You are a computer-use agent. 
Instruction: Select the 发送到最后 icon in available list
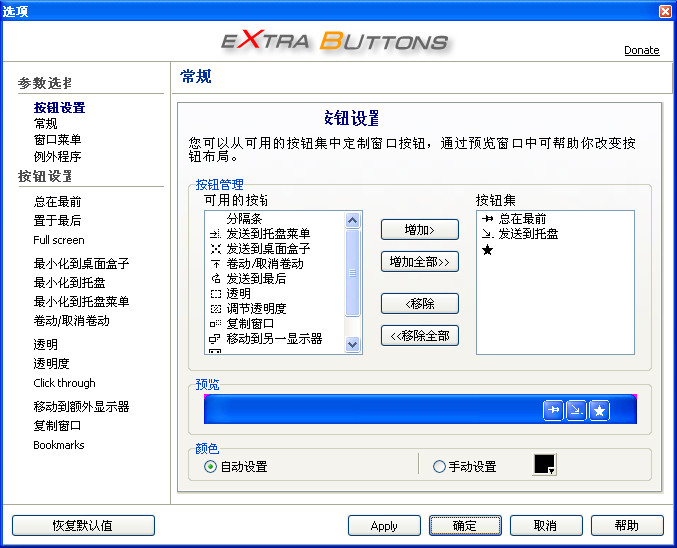click(215, 279)
